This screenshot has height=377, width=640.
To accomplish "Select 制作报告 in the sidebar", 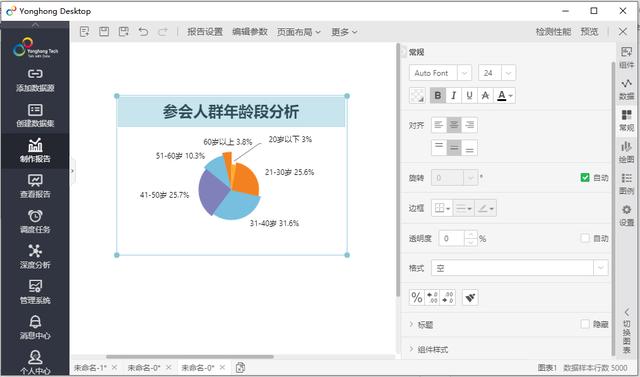I will (35, 151).
